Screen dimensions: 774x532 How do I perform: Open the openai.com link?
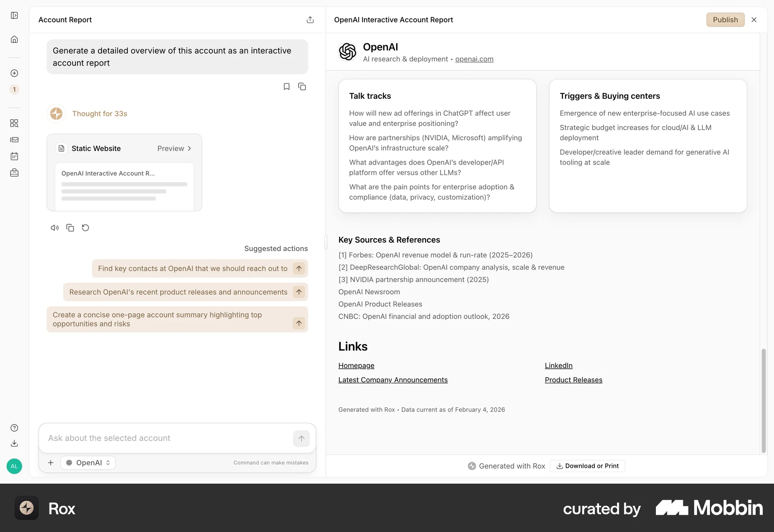[x=474, y=59]
